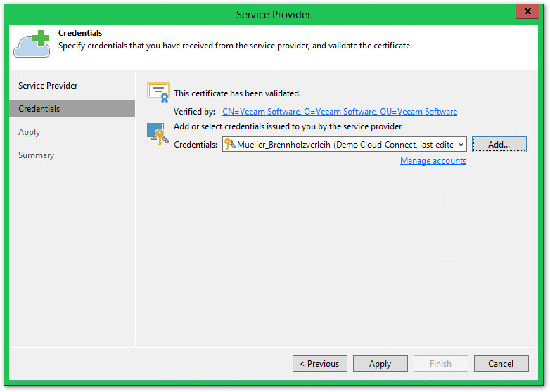
Task: Go back with the Previous button
Action: [x=319, y=364]
